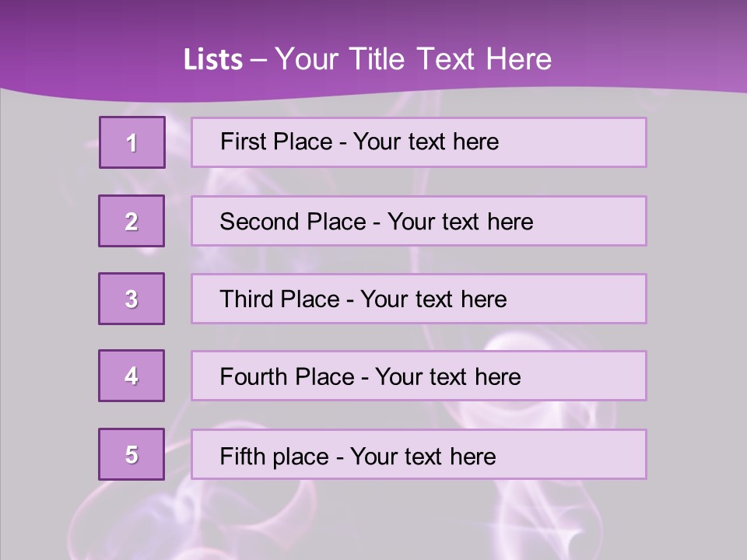Click the 'Fifth place - Your text here' field
The image size is (747, 560).
(x=419, y=453)
